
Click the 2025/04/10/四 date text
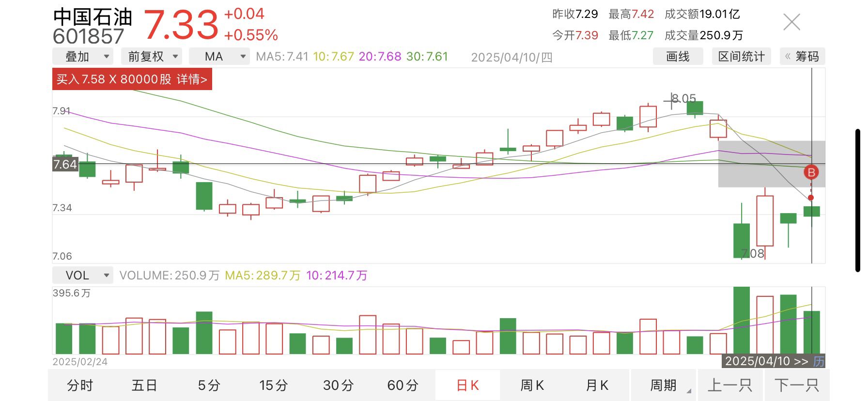click(x=511, y=57)
